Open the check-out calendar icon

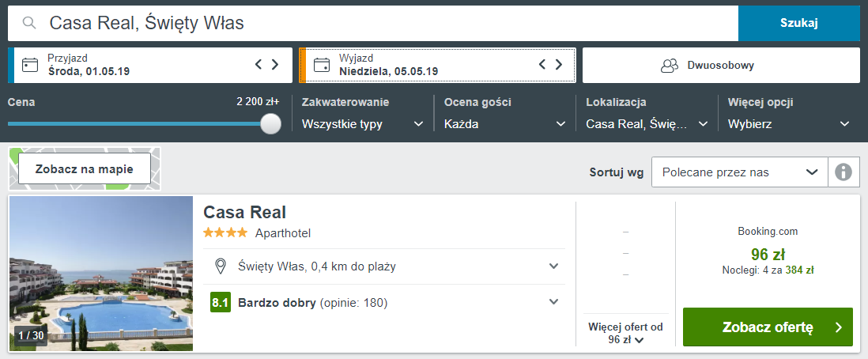click(x=322, y=65)
